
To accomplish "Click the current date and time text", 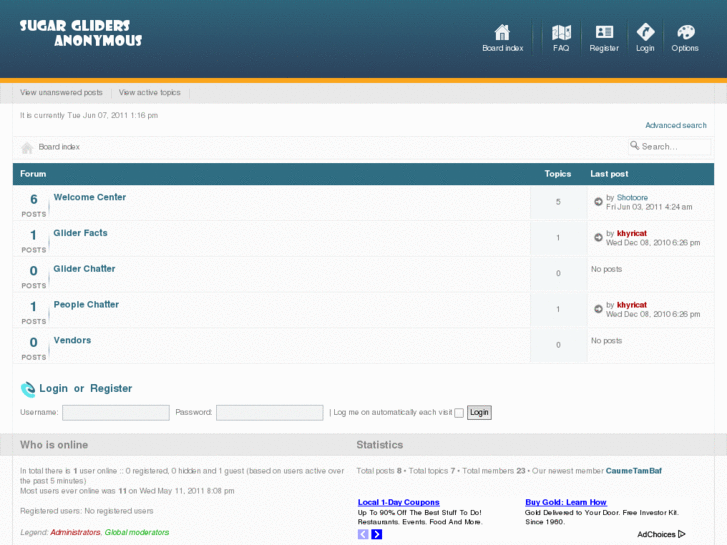I will [89, 115].
